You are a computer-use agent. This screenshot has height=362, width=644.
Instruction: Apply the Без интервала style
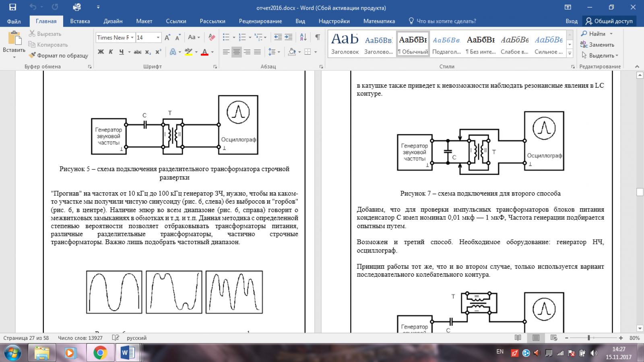pyautogui.click(x=481, y=44)
